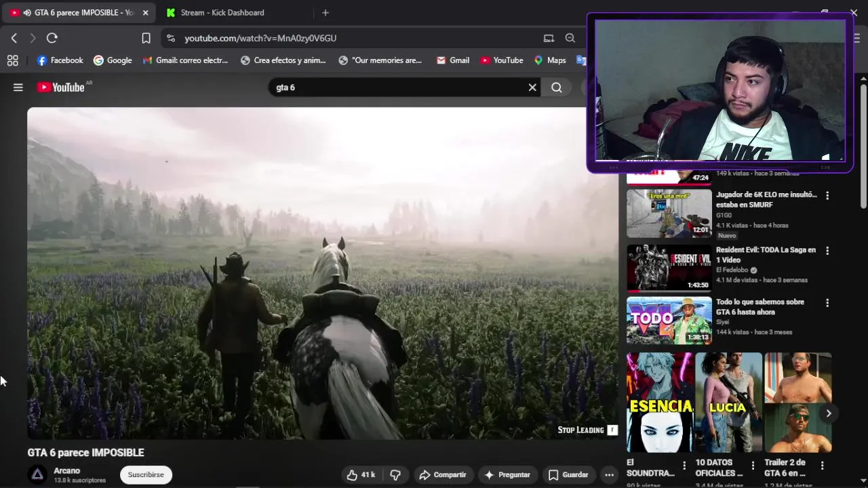Viewport: 868px width, 488px height.
Task: Dislike the video with thumbs down
Action: tap(395, 474)
